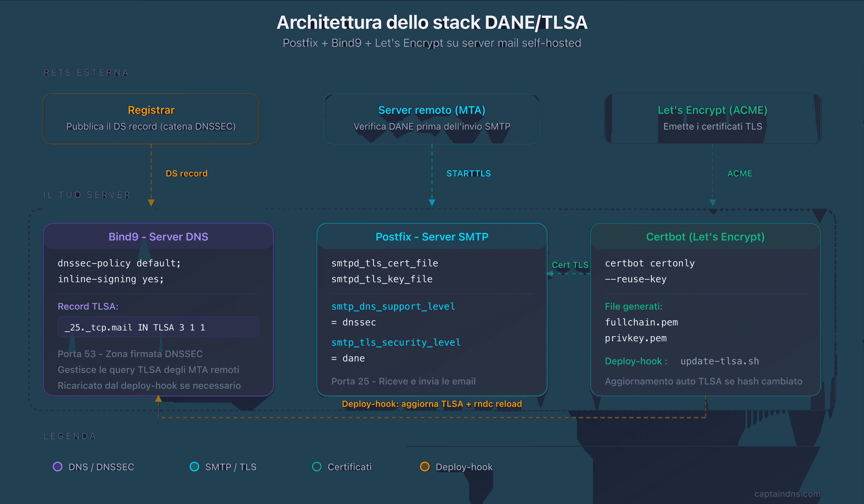Viewport: 864px width, 504px height.
Task: Click the Cert TLS arrow label
Action: coord(570,265)
